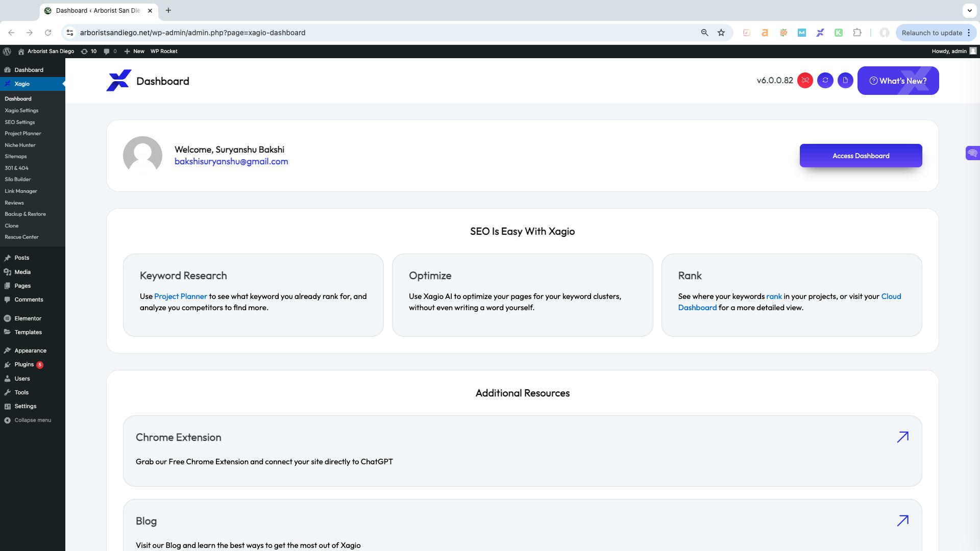Collapse the WordPress admin menu
This screenshot has width=980, height=551.
33,420
